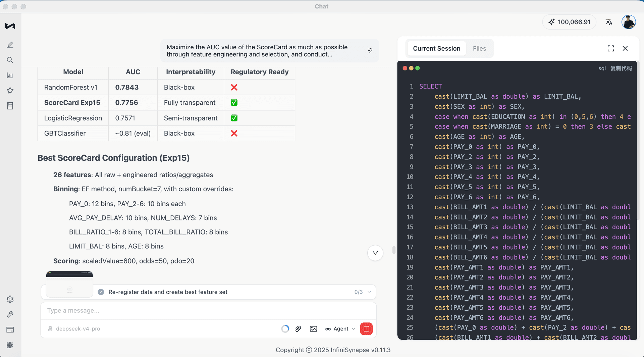Click the 0.7756 AUC value
The width and height of the screenshot is (644, 357).
click(126, 103)
